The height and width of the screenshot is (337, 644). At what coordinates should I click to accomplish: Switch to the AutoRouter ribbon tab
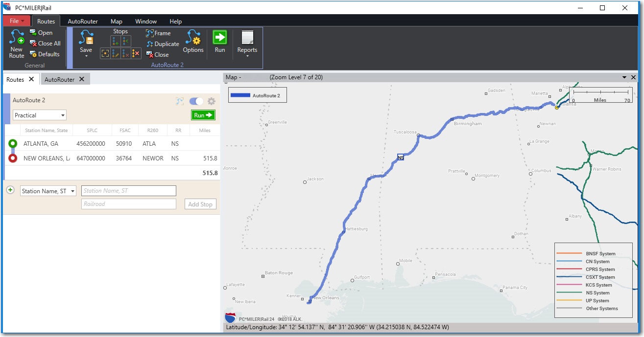click(83, 21)
